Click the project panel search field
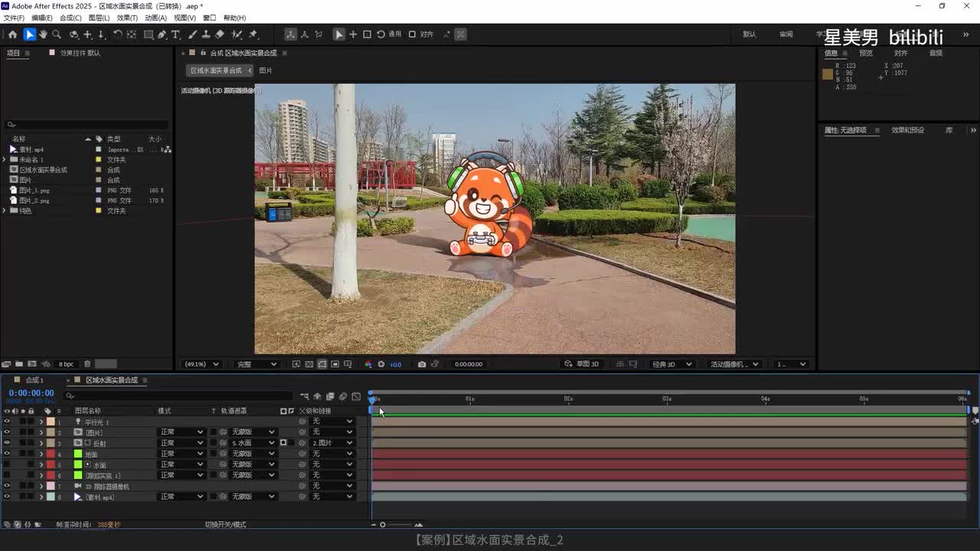This screenshot has width=980, height=551. click(x=87, y=124)
